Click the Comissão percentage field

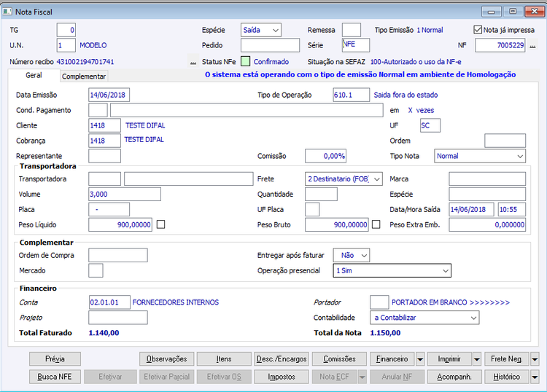coord(325,156)
